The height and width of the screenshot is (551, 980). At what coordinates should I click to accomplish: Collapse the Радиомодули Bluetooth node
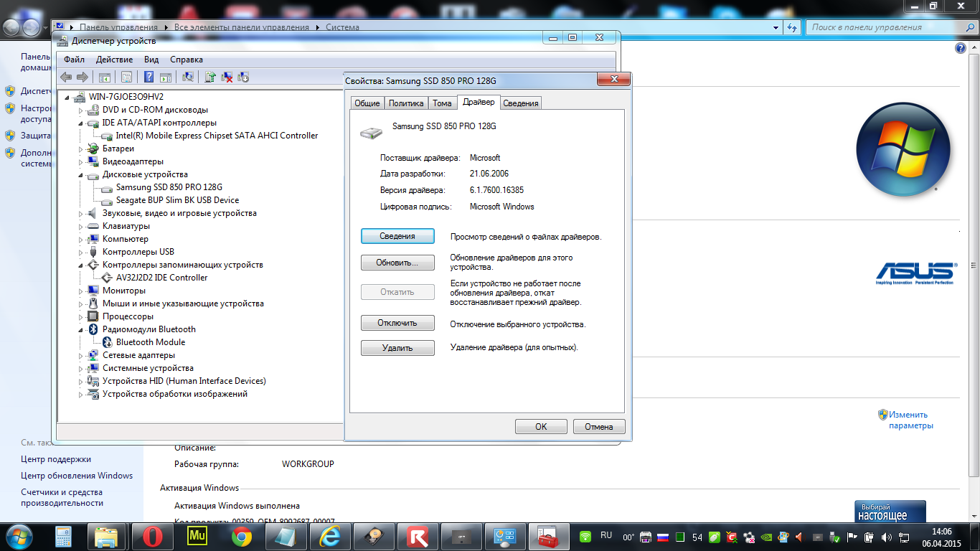[81, 329]
